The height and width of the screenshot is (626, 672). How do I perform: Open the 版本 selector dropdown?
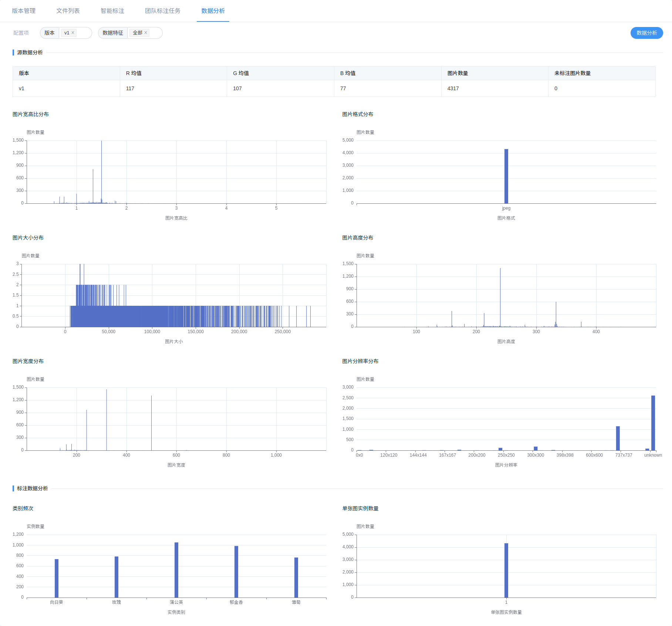click(75, 33)
